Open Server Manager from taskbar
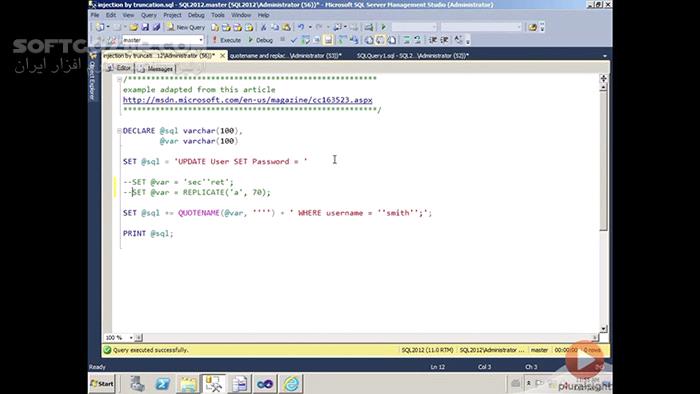The width and height of the screenshot is (700, 394). (137, 384)
